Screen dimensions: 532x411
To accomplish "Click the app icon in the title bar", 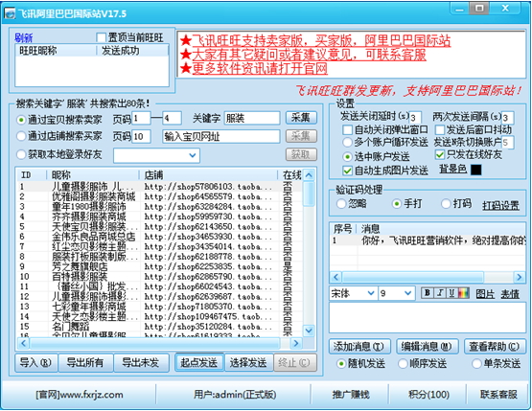I will point(11,13).
